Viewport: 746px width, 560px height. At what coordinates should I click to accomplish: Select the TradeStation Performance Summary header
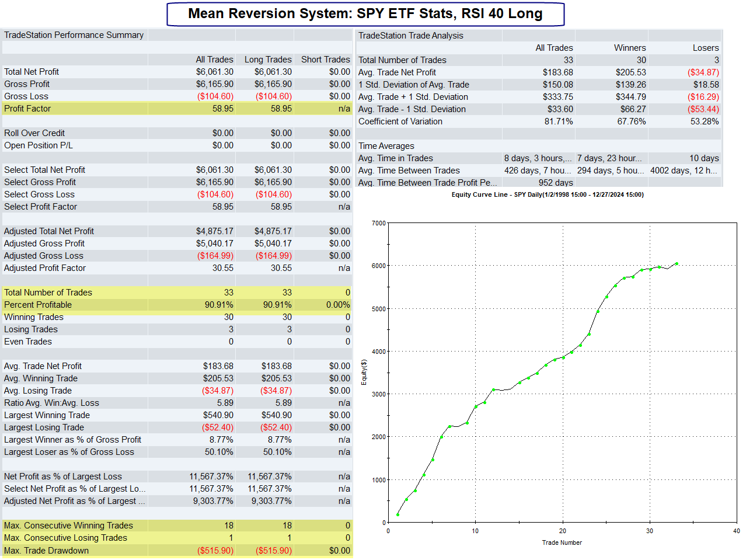point(74,35)
